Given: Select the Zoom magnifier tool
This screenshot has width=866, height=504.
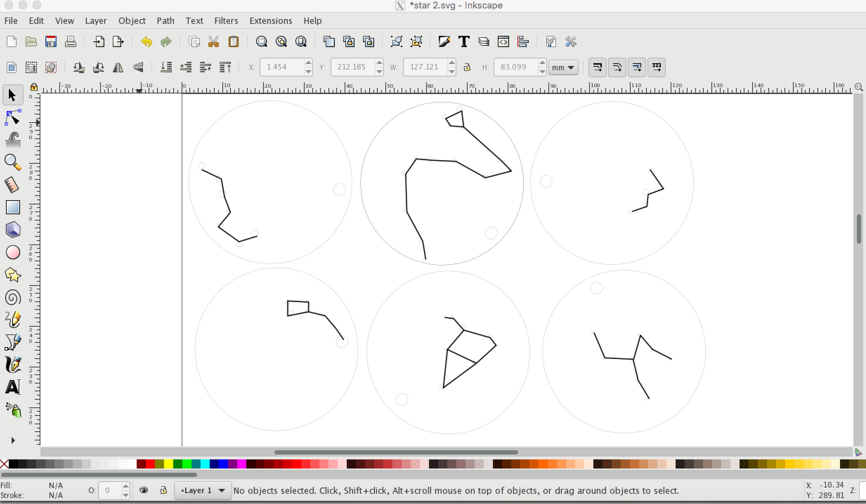Looking at the screenshot, I should [x=13, y=162].
